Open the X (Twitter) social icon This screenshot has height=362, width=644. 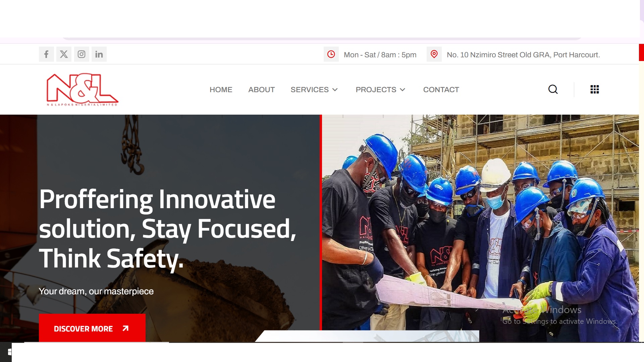64,54
